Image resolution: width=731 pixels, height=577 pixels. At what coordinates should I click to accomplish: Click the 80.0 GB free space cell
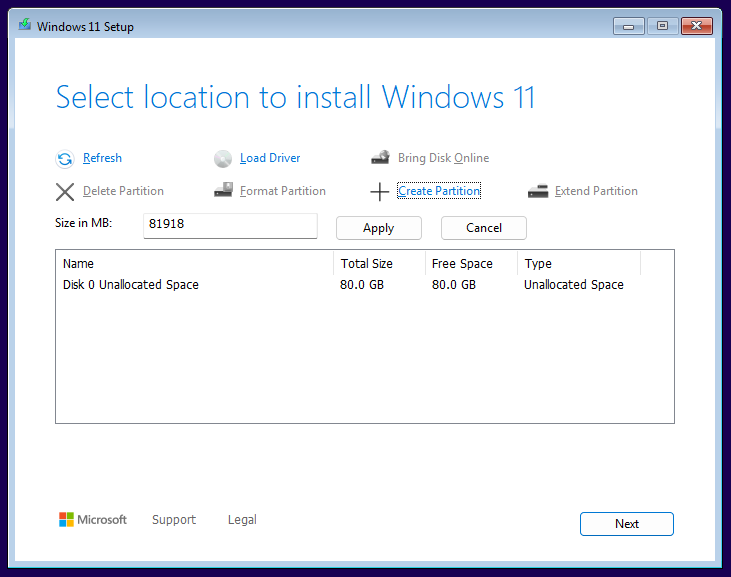pyautogui.click(x=454, y=284)
